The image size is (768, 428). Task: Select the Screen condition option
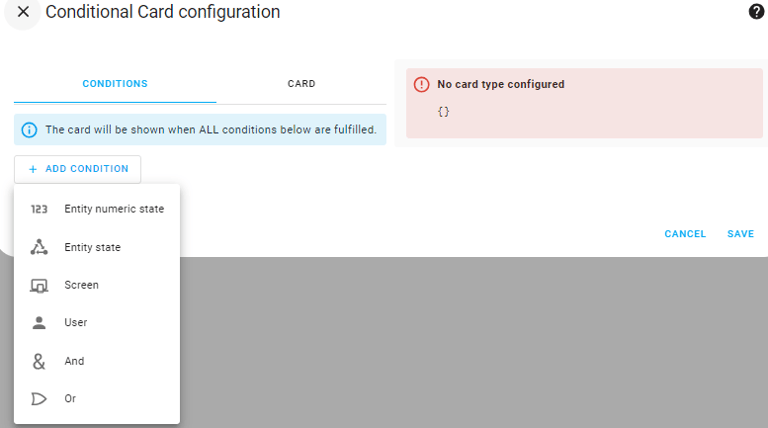(81, 285)
